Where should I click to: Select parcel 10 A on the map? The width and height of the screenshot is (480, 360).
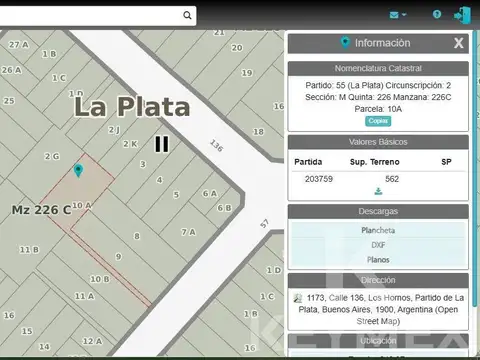pyautogui.click(x=82, y=205)
